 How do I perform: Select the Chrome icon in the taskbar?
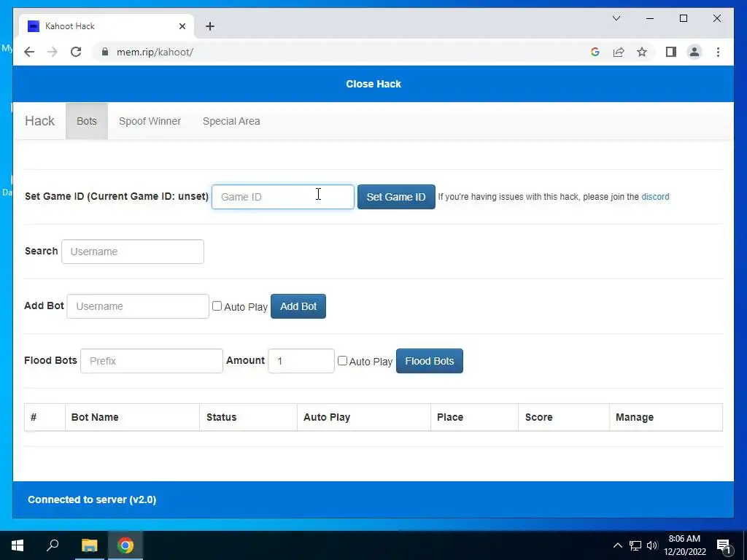tap(125, 545)
